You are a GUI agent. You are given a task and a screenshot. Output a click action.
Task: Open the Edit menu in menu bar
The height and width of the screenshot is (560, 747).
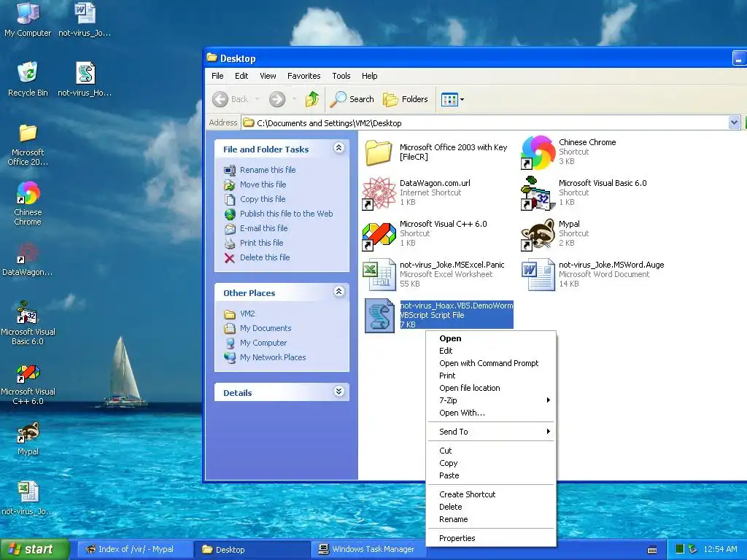241,76
